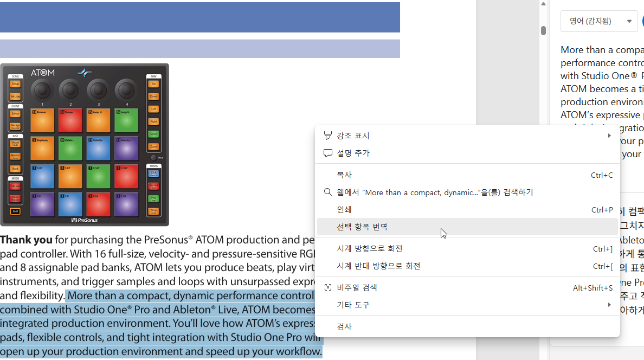This screenshot has height=360, width=644.
Task: Open 검사 from the context menu
Action: click(344, 326)
